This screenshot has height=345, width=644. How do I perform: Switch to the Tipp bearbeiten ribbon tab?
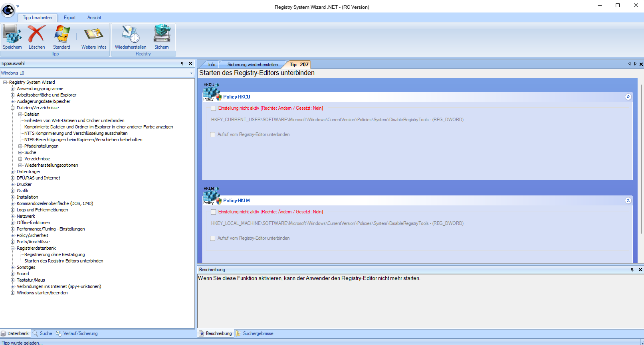pyautogui.click(x=38, y=18)
